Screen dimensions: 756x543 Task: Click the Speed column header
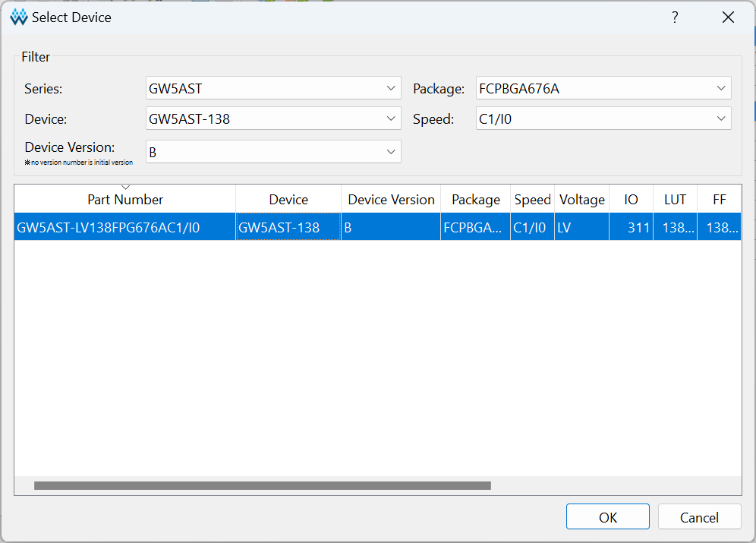point(532,199)
